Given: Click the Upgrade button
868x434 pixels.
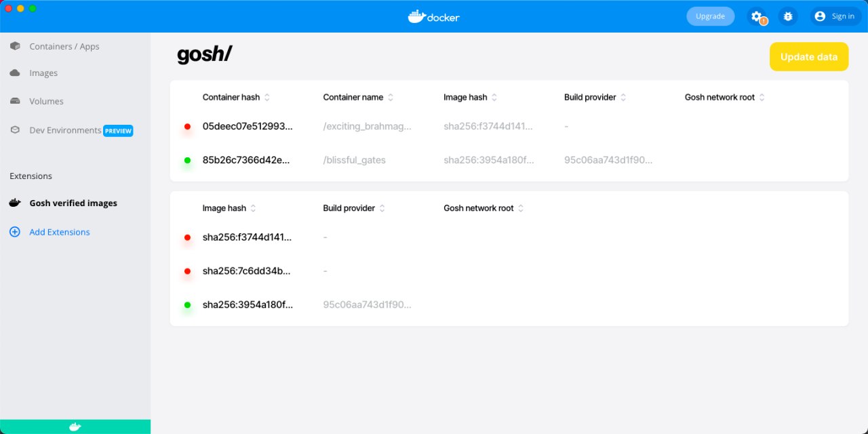Looking at the screenshot, I should (710, 16).
